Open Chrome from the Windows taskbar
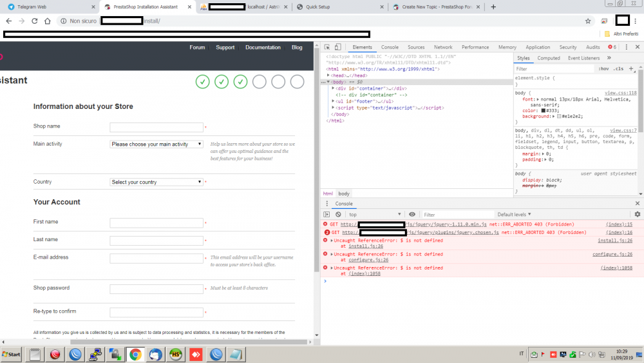The height and width of the screenshot is (363, 644). tap(135, 355)
